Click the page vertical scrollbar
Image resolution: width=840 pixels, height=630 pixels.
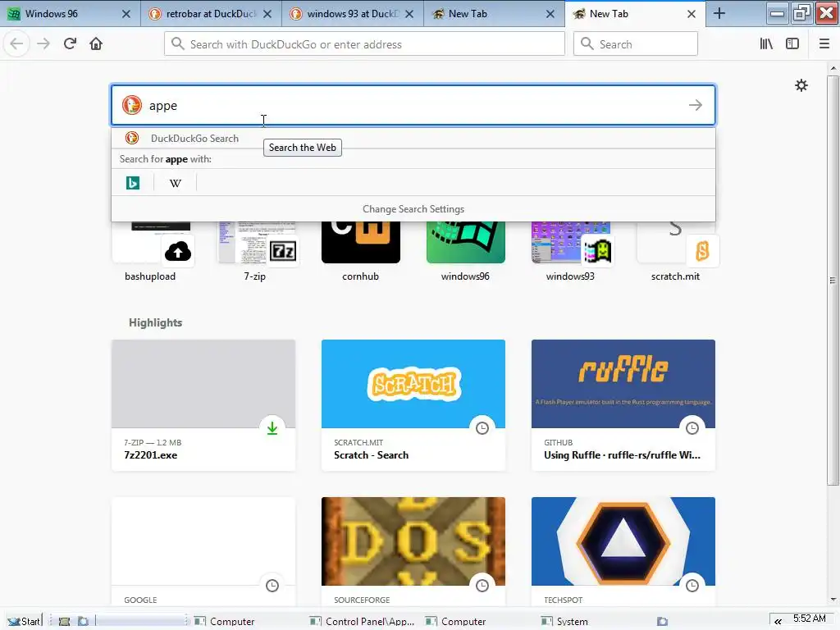pyautogui.click(x=833, y=279)
